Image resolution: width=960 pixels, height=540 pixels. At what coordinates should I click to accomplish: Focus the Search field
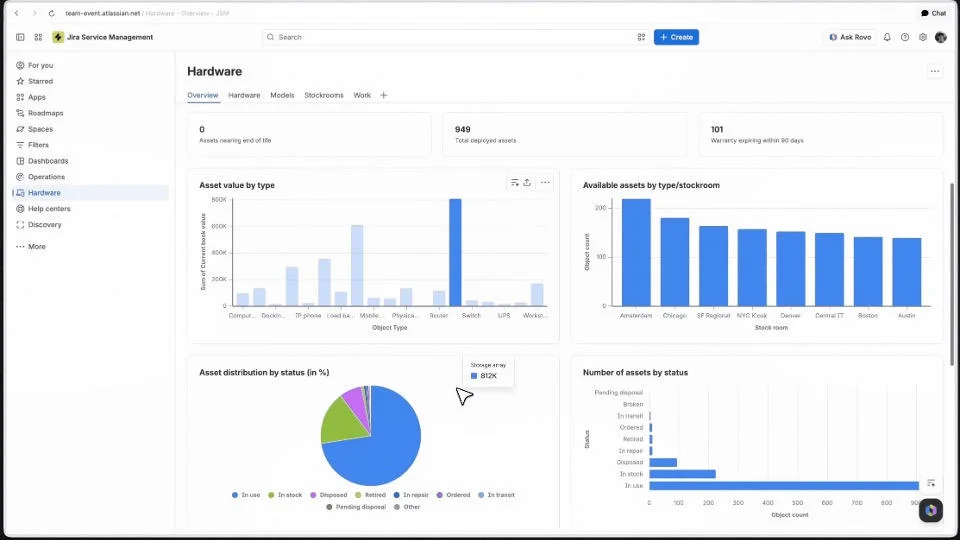coord(456,37)
